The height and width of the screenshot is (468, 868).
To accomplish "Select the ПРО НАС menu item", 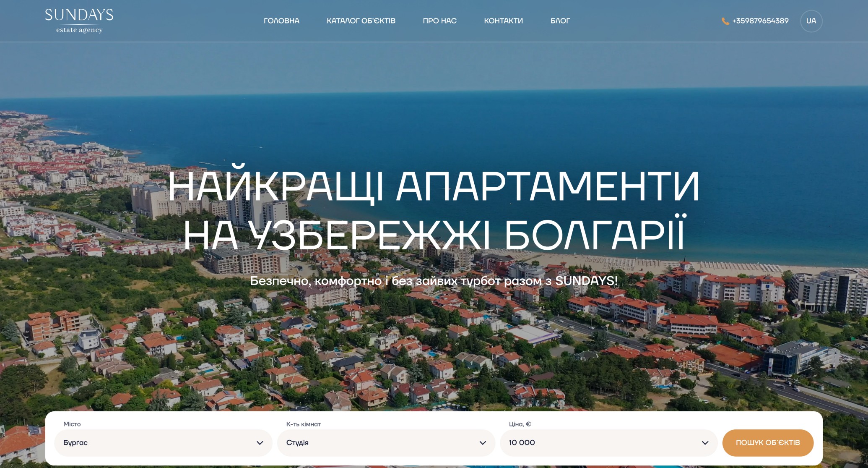I will pos(439,21).
